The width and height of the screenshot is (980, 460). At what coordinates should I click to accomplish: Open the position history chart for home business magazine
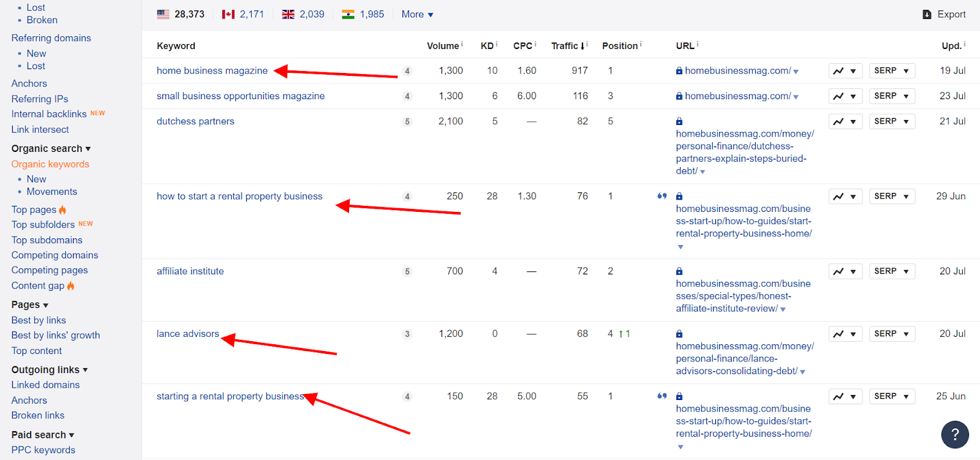(x=846, y=71)
